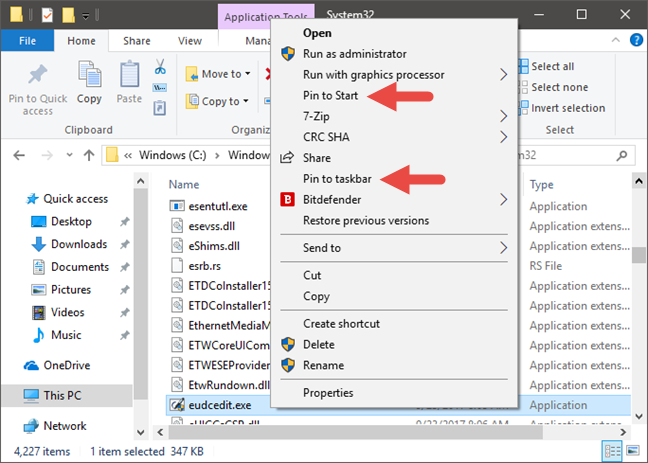
Task: Go back with the left arrow
Action: click(x=19, y=155)
